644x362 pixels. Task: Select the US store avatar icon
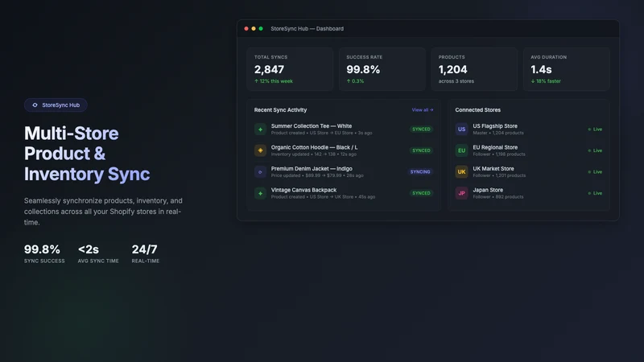click(x=461, y=130)
